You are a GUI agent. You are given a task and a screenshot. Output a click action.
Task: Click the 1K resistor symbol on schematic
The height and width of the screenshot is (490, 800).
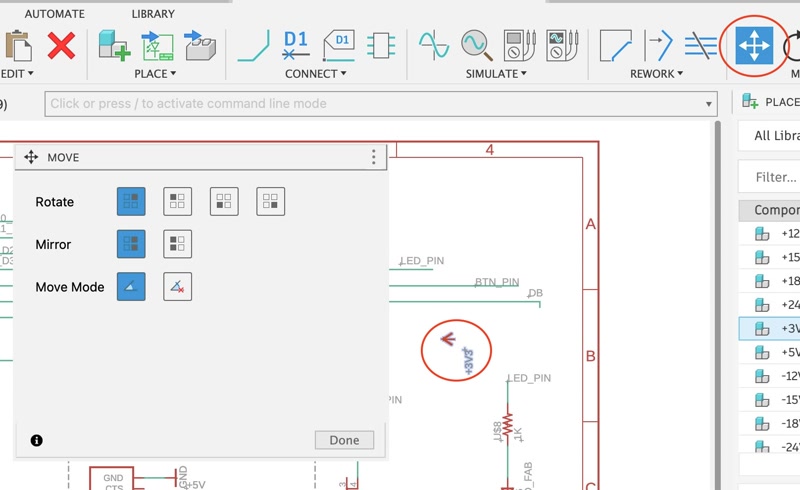click(508, 426)
